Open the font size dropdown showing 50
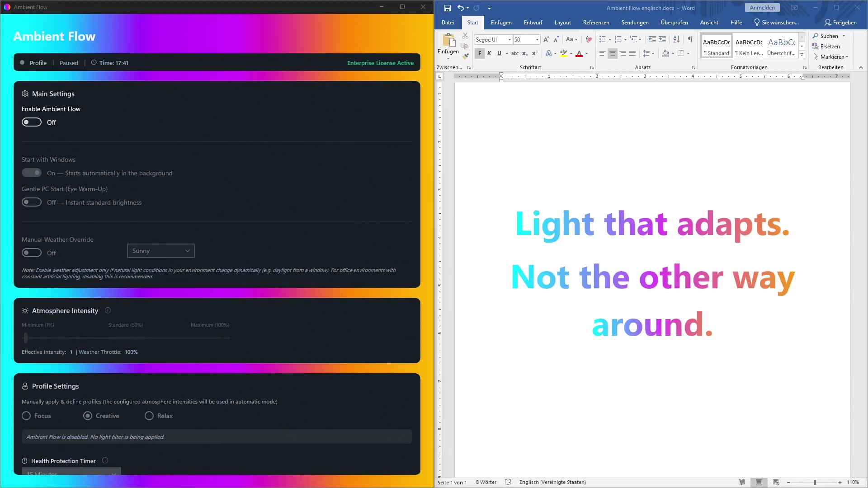Viewport: 868px width, 488px height. (x=537, y=39)
